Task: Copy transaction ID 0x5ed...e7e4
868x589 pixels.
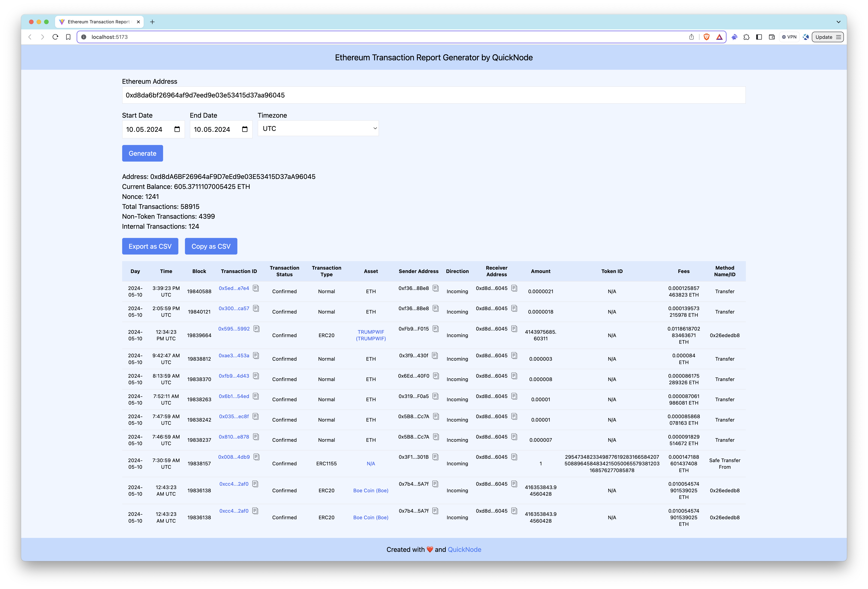Action: point(256,288)
